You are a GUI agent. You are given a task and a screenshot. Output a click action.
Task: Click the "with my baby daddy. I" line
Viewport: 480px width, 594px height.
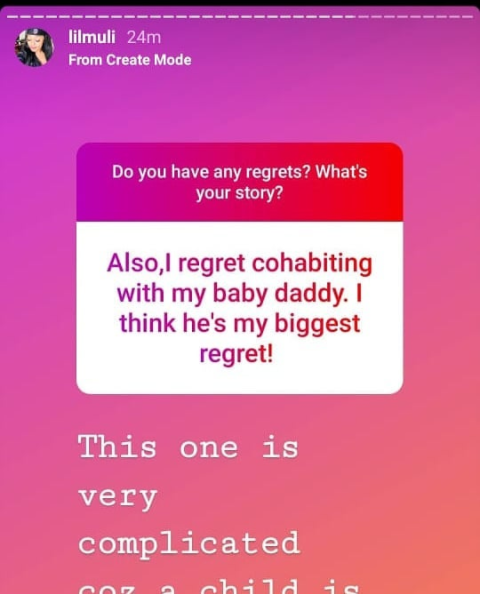click(x=239, y=294)
